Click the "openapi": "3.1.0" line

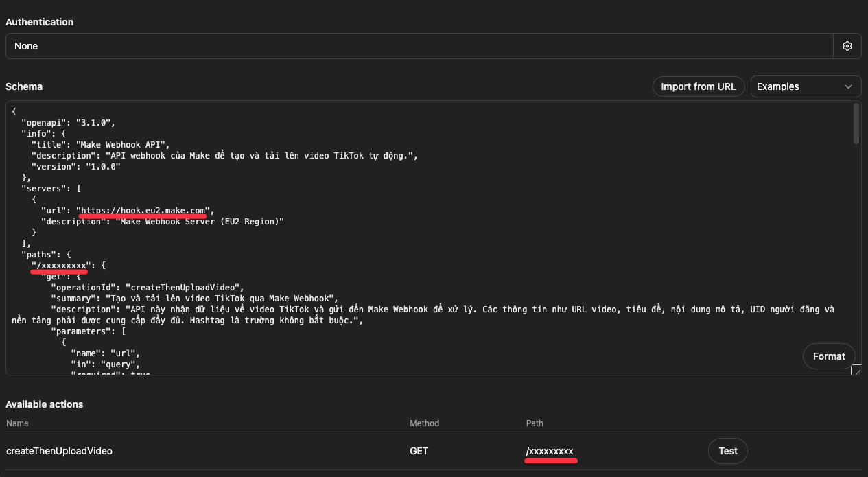click(69, 122)
